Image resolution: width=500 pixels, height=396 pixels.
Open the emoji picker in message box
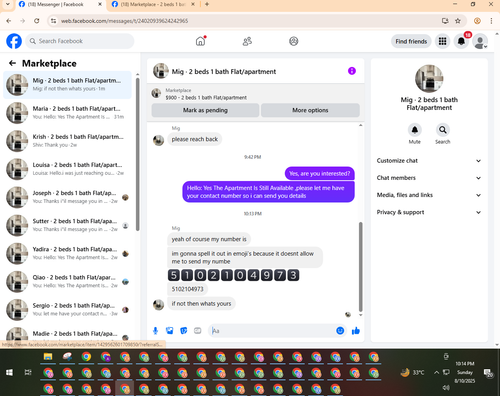click(x=340, y=331)
